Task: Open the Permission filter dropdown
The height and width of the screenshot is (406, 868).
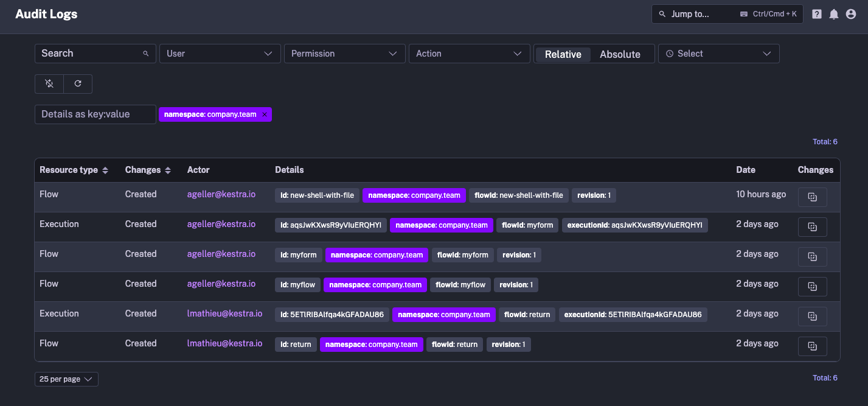Action: (344, 54)
